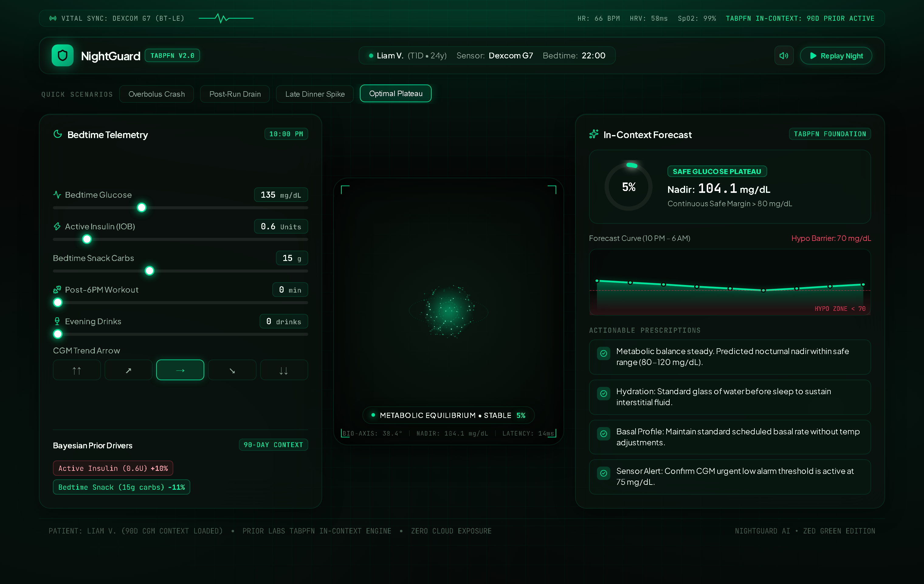This screenshot has width=924, height=584.
Task: Choose the Optimal Plateau scenario
Action: point(396,94)
